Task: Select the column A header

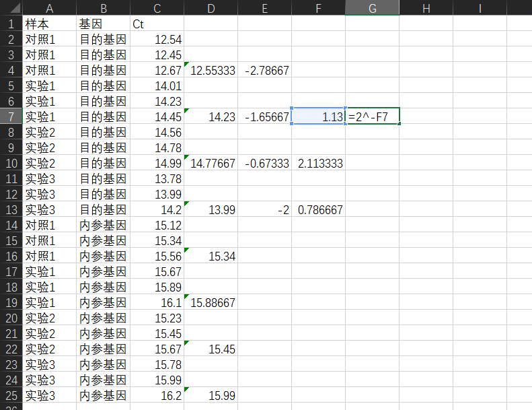Action: (49, 7)
